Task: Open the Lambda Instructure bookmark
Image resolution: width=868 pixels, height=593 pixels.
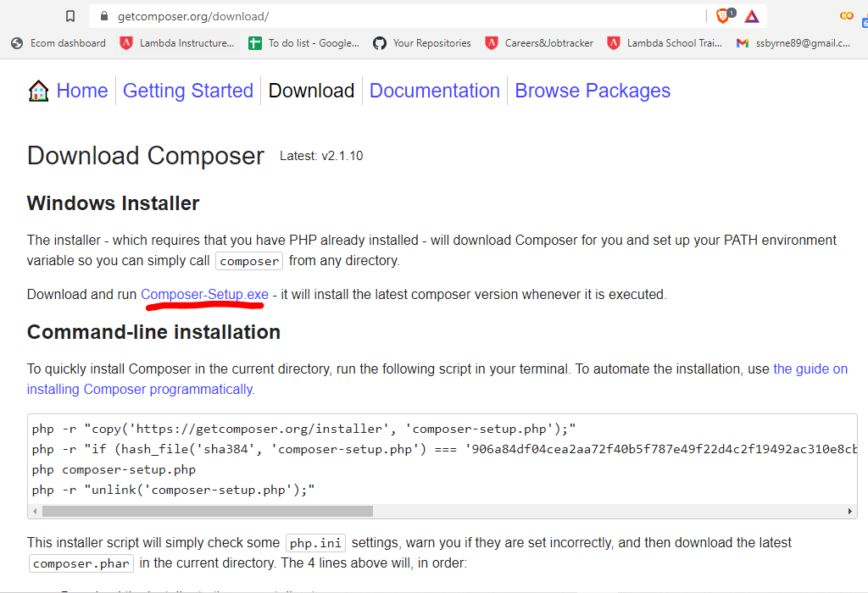Action: point(177,43)
